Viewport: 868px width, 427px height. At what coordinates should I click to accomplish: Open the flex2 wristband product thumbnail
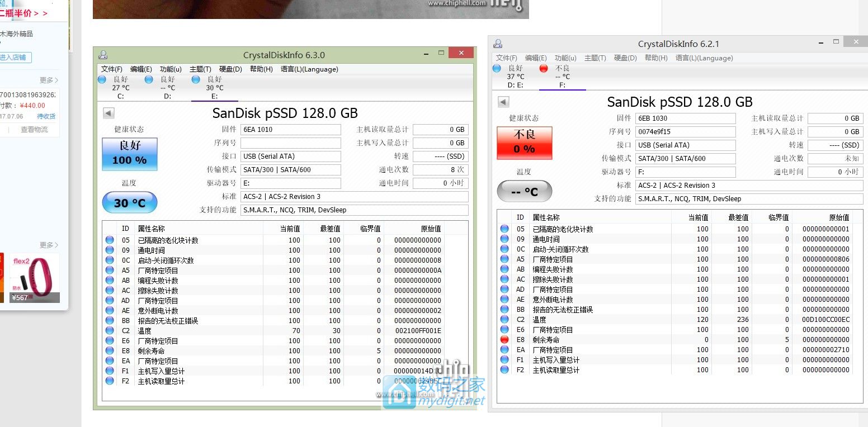(x=35, y=278)
